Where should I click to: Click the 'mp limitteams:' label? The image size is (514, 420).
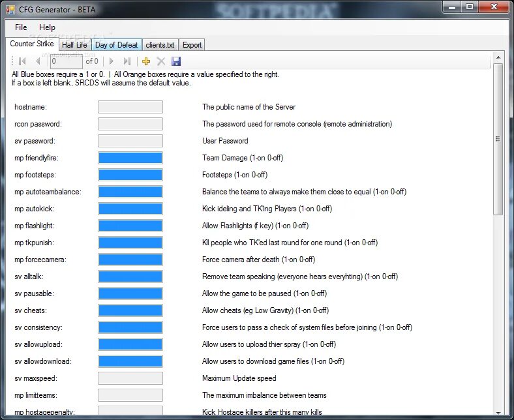click(36, 395)
